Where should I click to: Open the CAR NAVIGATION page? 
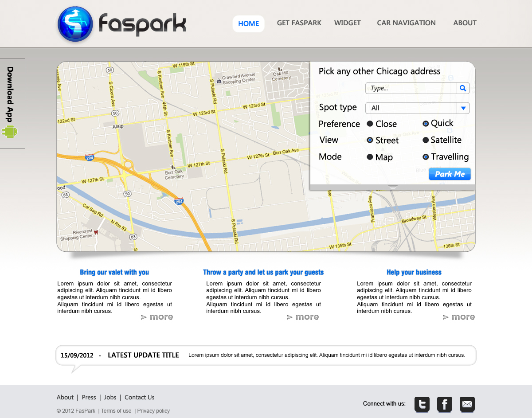click(406, 23)
